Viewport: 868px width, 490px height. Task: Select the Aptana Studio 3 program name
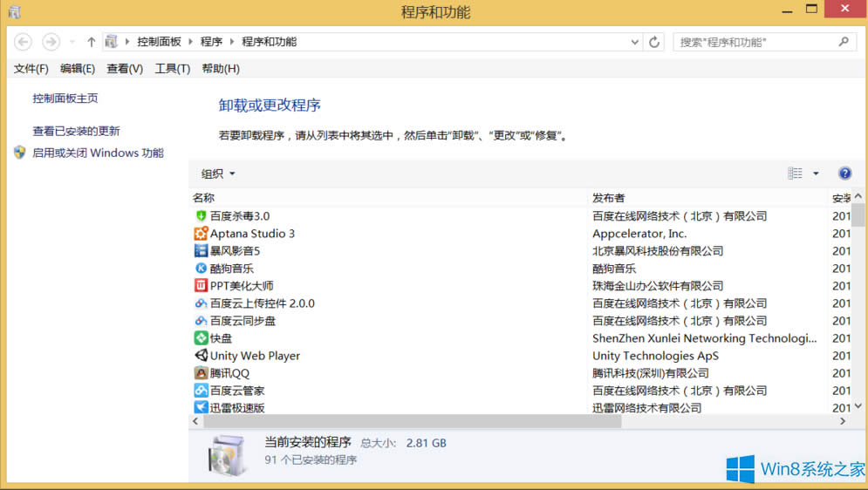[x=252, y=234]
